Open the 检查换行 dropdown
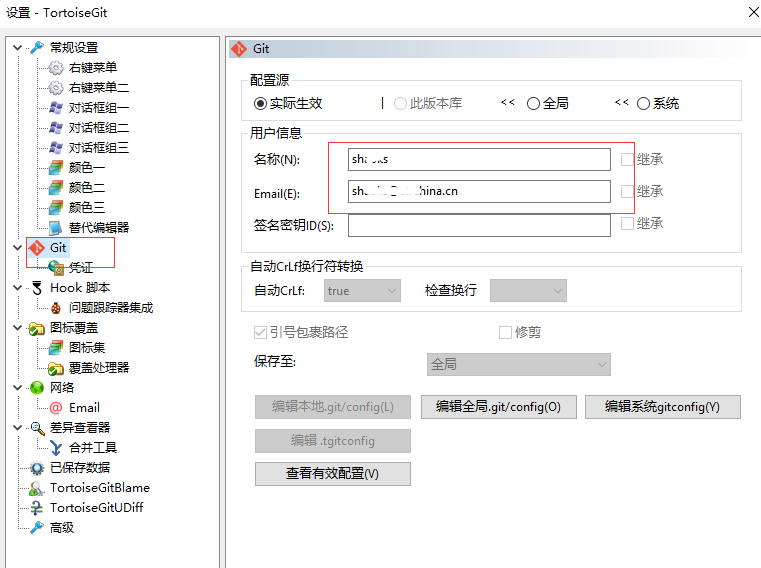 pos(528,290)
